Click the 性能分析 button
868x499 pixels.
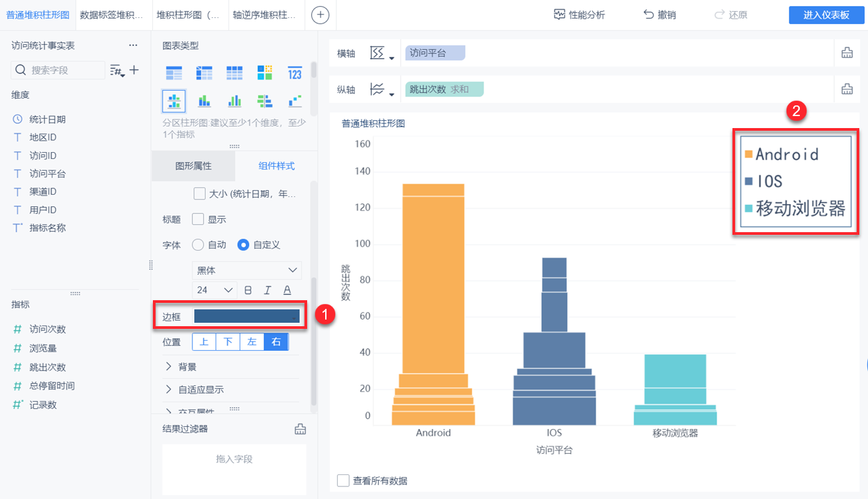click(580, 15)
